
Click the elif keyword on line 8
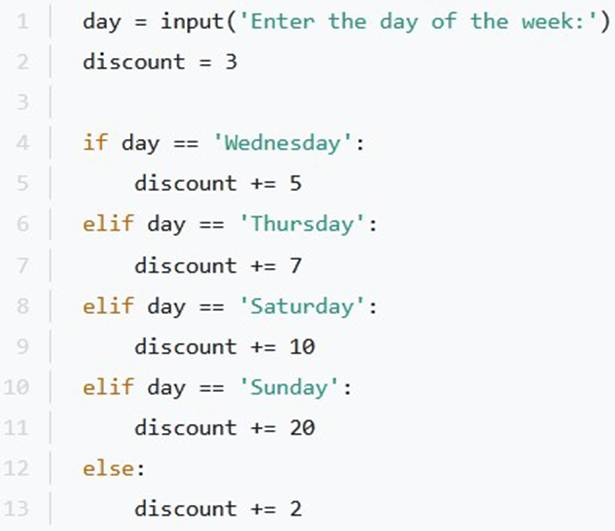(108, 305)
